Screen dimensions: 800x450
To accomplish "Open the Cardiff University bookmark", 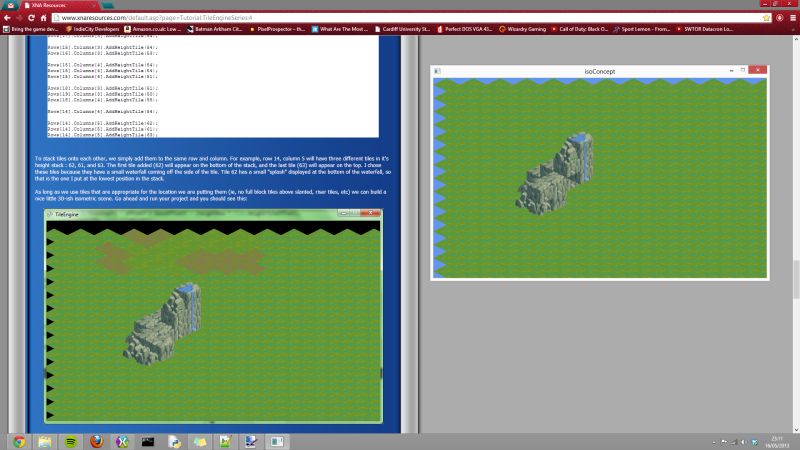I will (403, 29).
